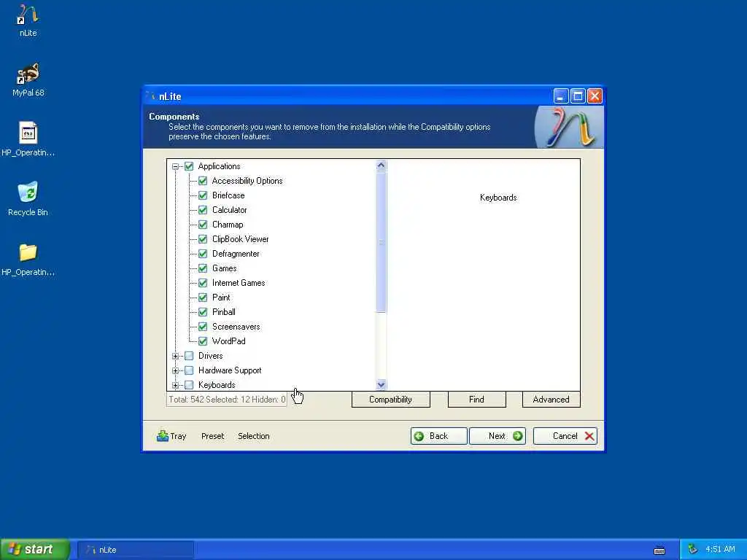Click the taskbar clock showing 4:51 AM
The height and width of the screenshot is (560, 747).
coord(720,549)
